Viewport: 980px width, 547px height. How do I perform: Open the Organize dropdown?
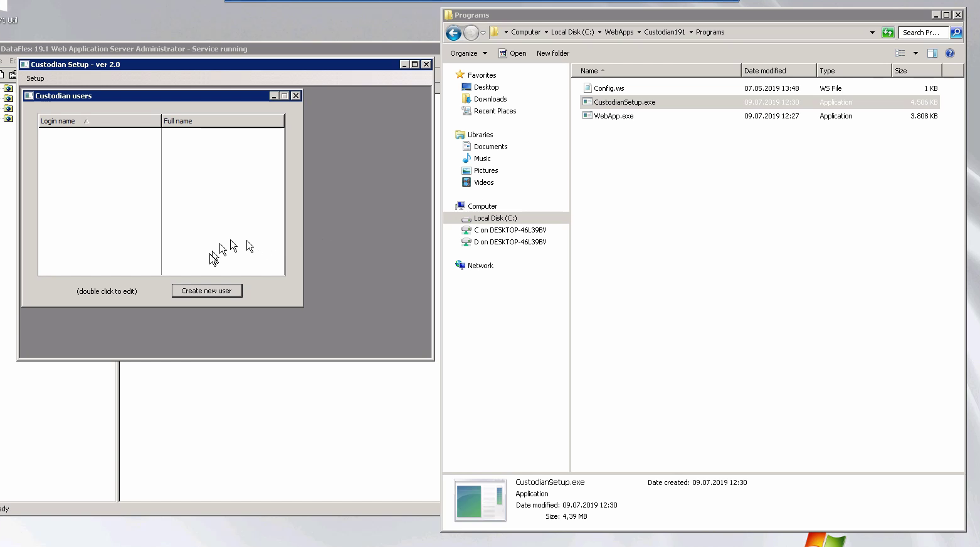pyautogui.click(x=468, y=53)
